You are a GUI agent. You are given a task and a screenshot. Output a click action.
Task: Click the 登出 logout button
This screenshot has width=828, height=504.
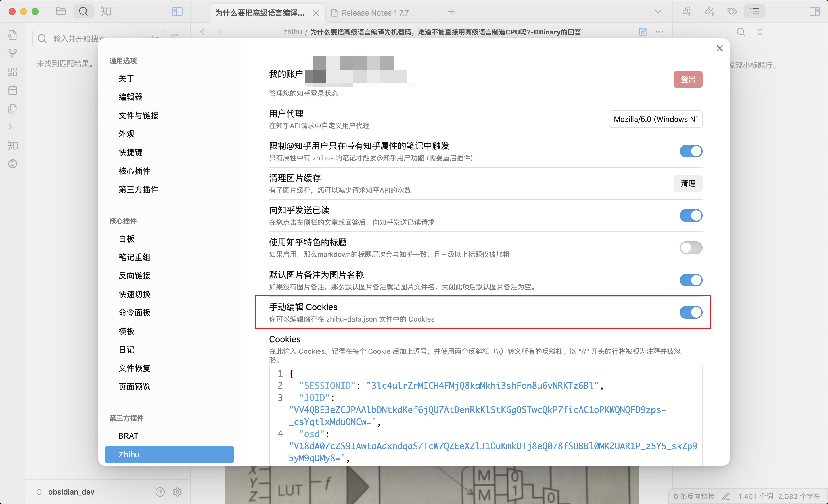[688, 79]
